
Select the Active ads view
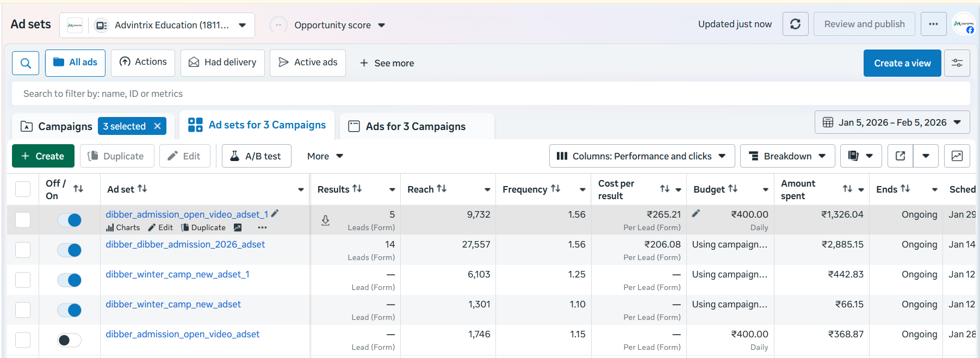point(308,63)
